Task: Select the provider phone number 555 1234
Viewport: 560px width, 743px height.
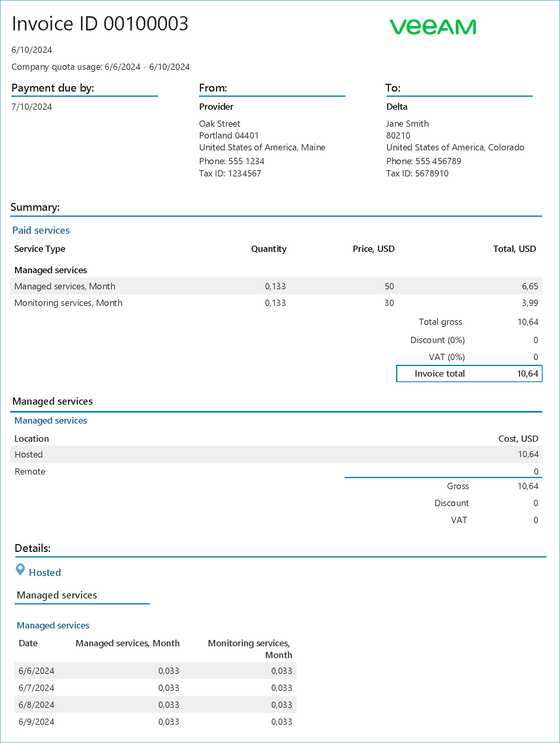Action: (231, 161)
